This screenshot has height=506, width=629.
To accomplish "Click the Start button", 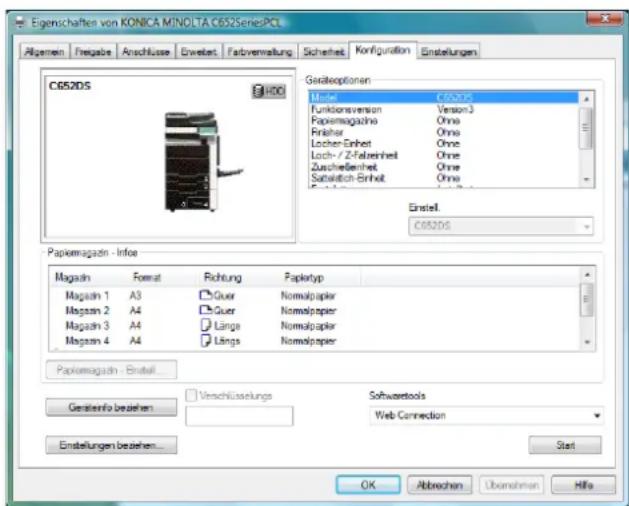I will (565, 445).
